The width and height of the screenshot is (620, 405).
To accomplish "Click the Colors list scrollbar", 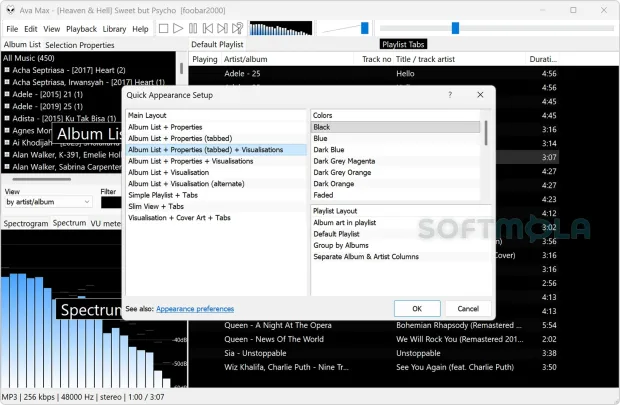I will coord(486,133).
